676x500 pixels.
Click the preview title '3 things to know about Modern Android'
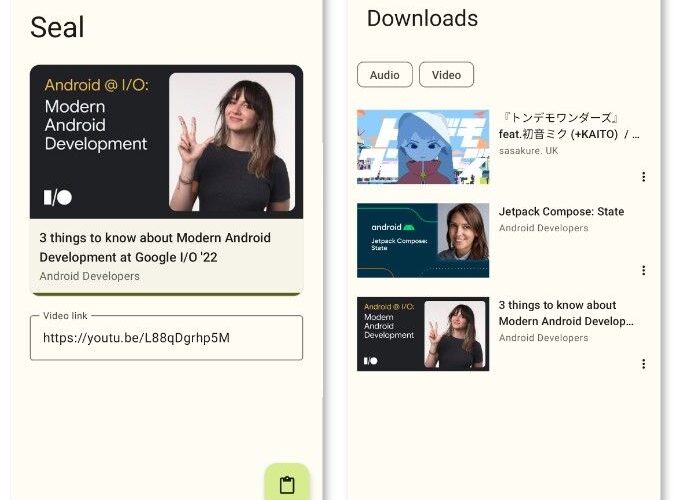coord(155,238)
